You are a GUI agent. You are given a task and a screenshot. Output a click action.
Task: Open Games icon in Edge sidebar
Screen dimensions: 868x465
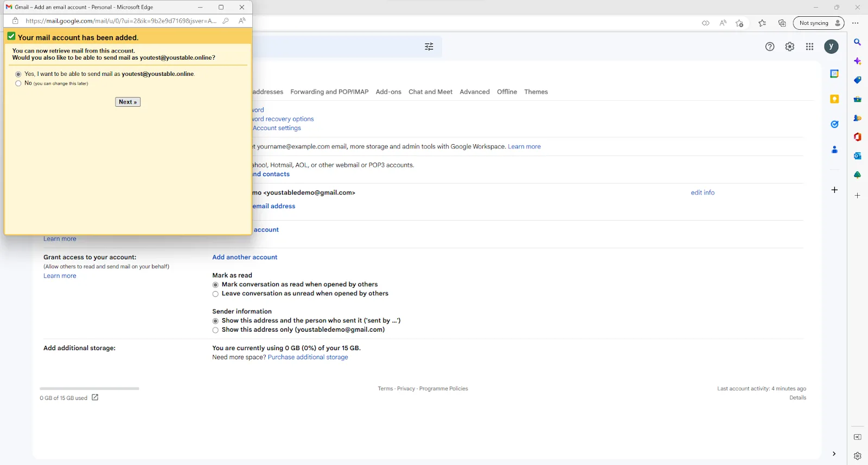[x=858, y=118]
